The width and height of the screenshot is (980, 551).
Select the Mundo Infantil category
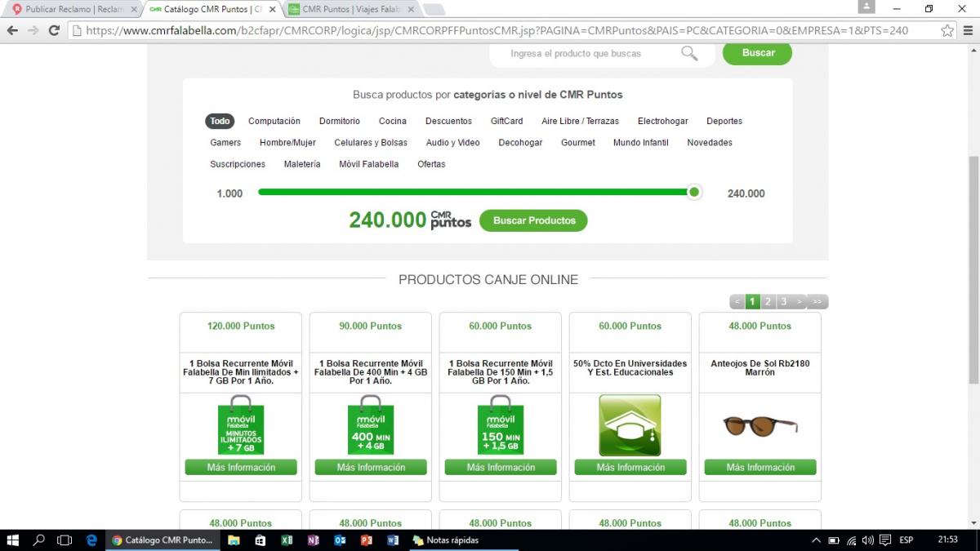641,142
